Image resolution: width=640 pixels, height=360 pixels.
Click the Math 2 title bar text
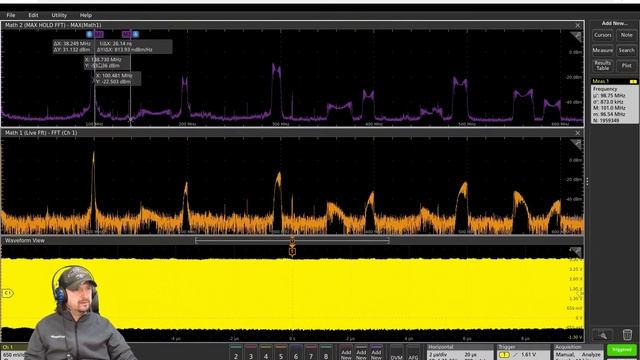tap(53, 25)
